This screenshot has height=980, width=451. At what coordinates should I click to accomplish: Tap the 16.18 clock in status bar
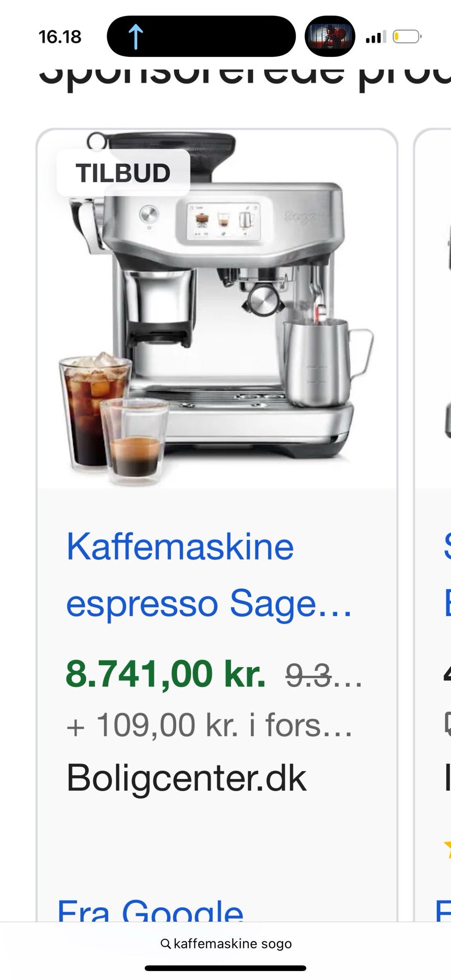tap(60, 37)
